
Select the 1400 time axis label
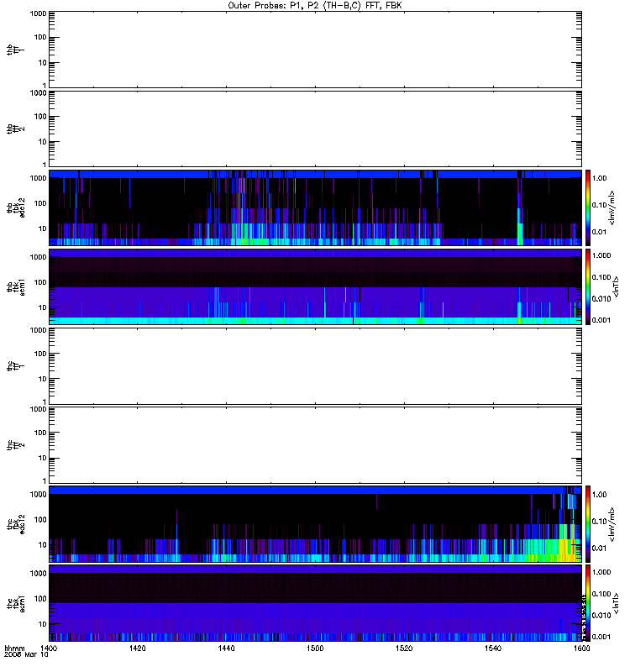point(49,648)
